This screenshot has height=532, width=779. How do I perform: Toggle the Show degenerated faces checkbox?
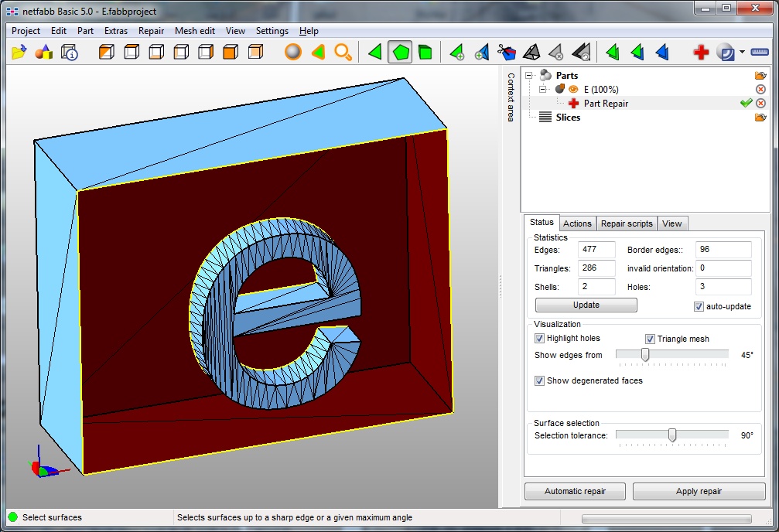(x=539, y=381)
